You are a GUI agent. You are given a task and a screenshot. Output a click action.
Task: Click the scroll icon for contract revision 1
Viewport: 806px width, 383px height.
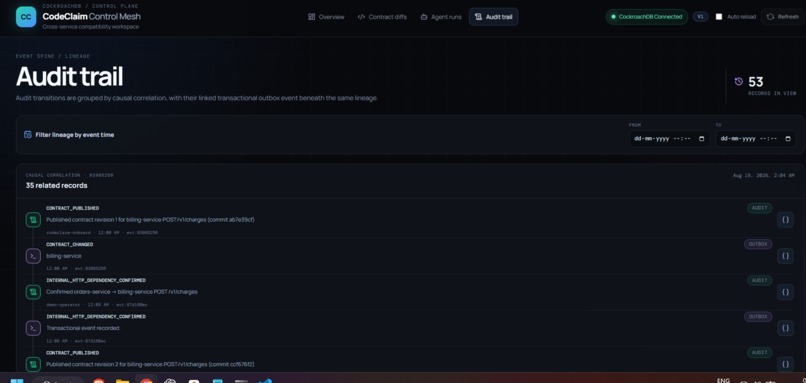coord(33,220)
